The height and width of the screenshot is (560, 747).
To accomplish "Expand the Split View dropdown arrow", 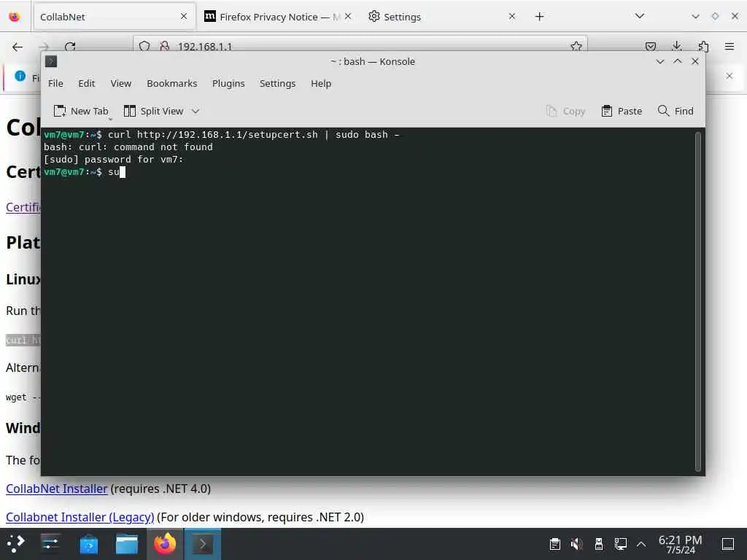I will click(196, 111).
